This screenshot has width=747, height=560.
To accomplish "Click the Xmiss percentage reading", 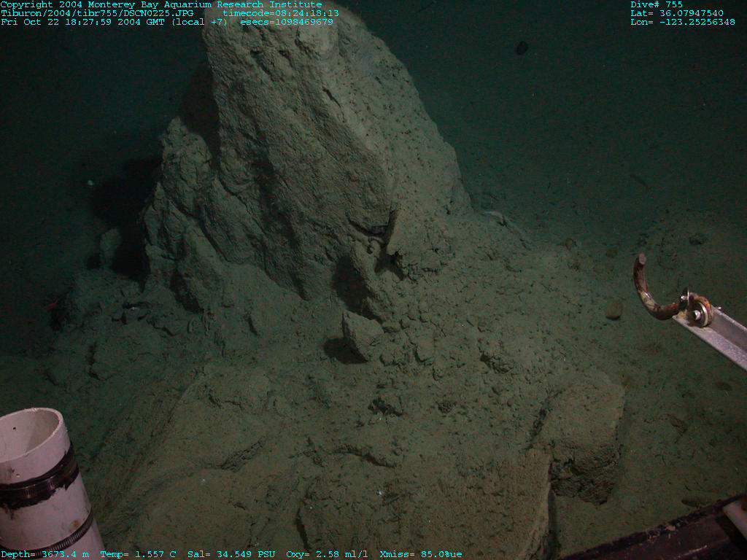I will (x=420, y=554).
